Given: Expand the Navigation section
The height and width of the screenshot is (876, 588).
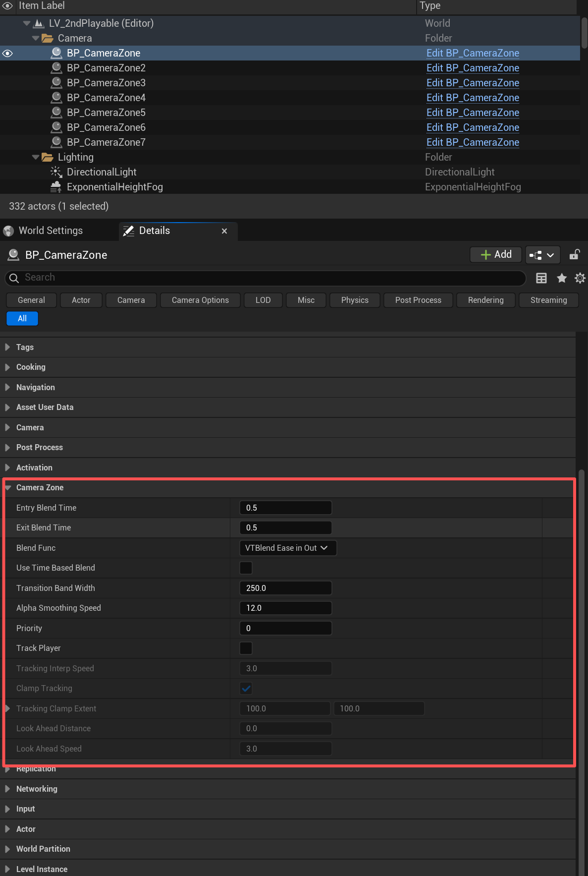Looking at the screenshot, I should click(7, 387).
